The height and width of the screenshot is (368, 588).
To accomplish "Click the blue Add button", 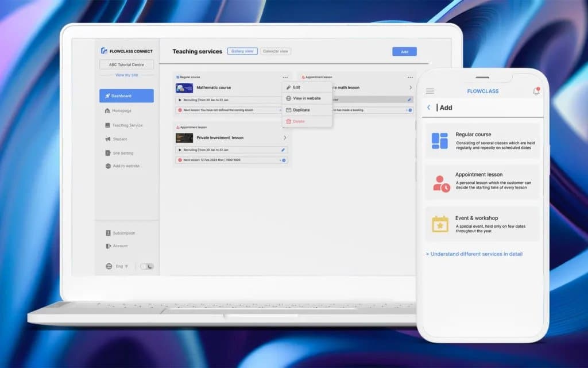I will pyautogui.click(x=404, y=52).
